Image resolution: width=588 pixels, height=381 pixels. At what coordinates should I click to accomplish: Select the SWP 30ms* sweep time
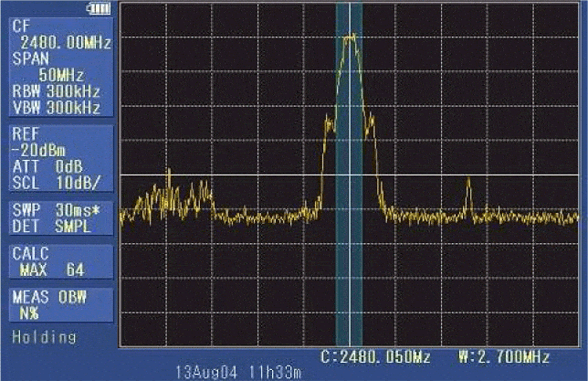57,210
